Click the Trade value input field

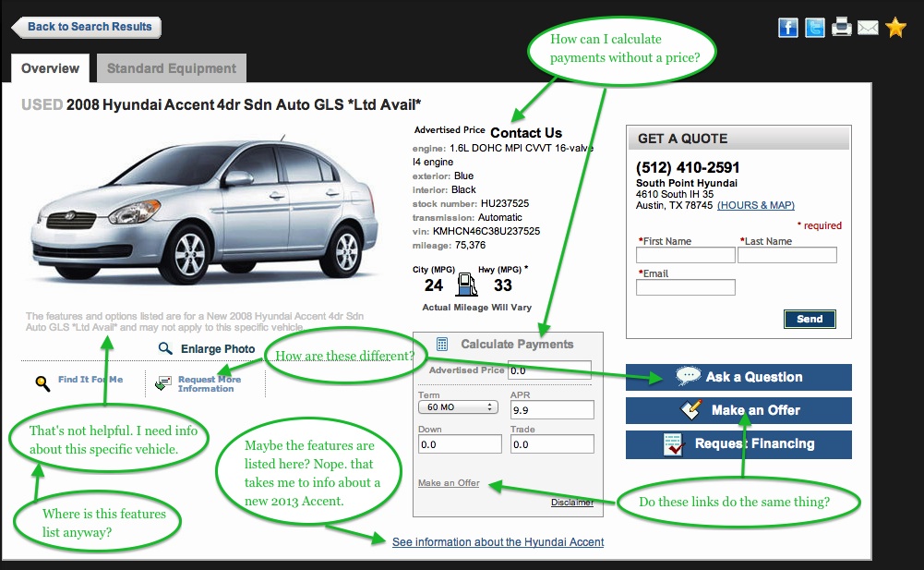pos(552,444)
